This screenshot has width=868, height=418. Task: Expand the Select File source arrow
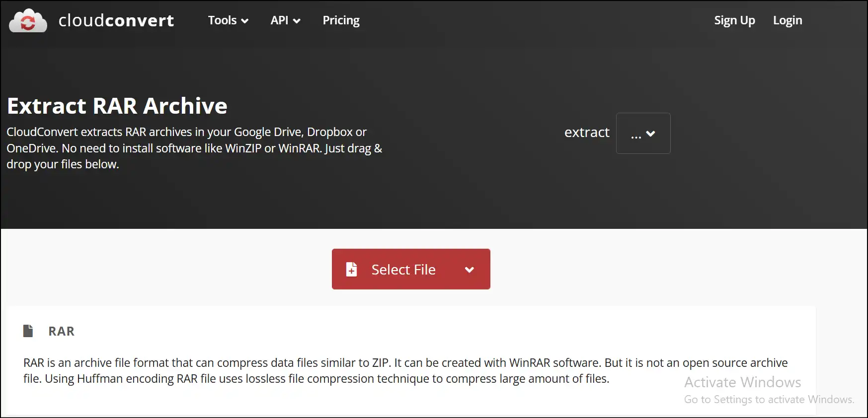click(x=470, y=270)
